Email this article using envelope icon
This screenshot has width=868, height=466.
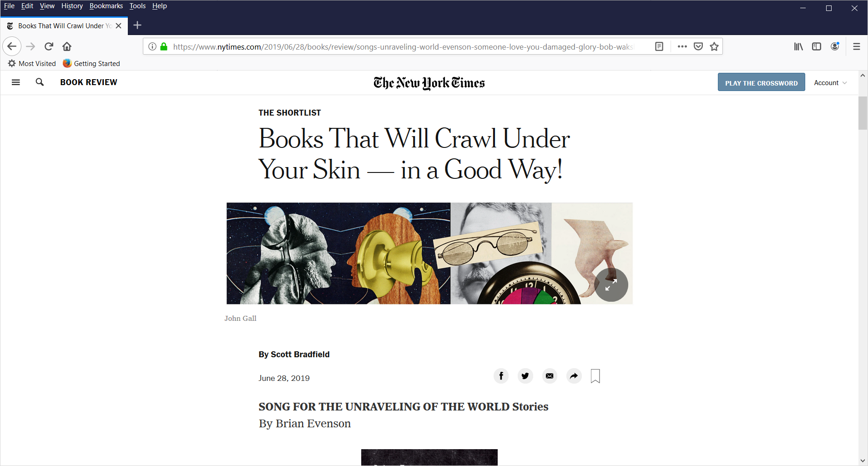click(x=550, y=376)
